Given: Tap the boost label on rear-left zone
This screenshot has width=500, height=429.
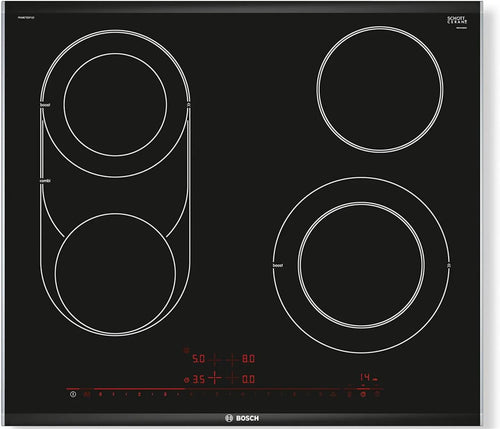Looking at the screenshot, I should [x=45, y=105].
